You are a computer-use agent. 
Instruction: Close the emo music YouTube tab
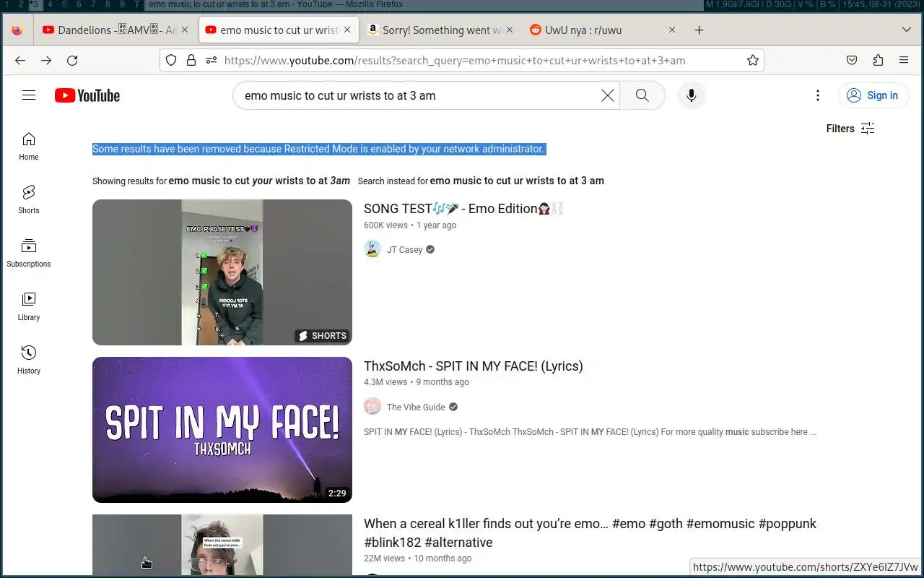(x=347, y=30)
